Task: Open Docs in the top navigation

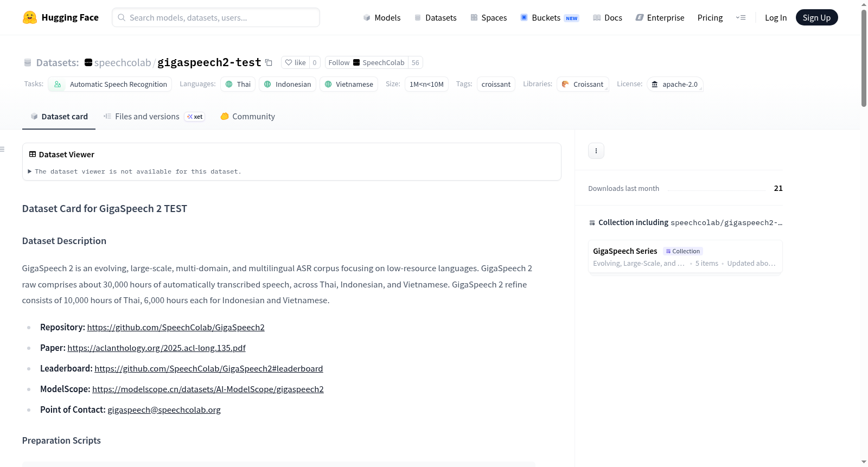Action: point(608,17)
